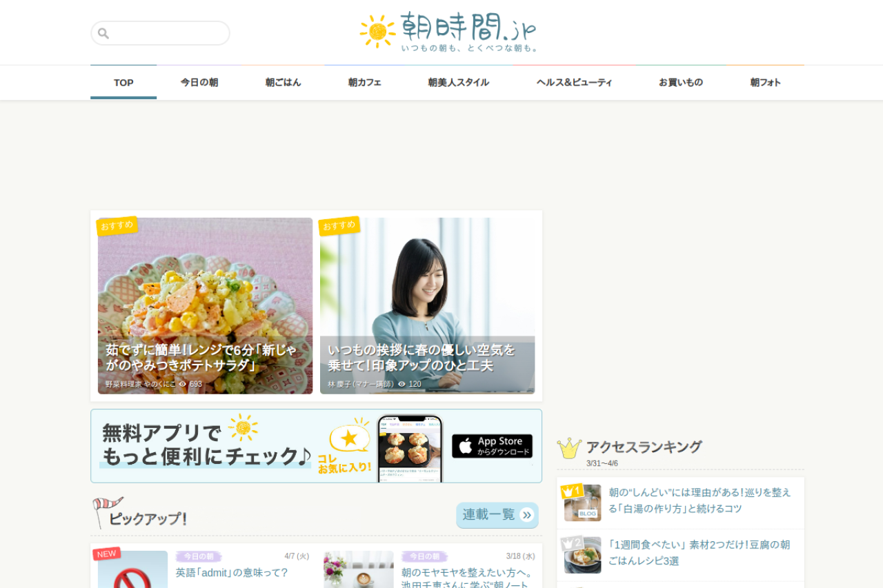This screenshot has width=883, height=588.
Task: Click the 今日の朝 tag above 朝のモヤモヤ article
Action: click(x=424, y=556)
